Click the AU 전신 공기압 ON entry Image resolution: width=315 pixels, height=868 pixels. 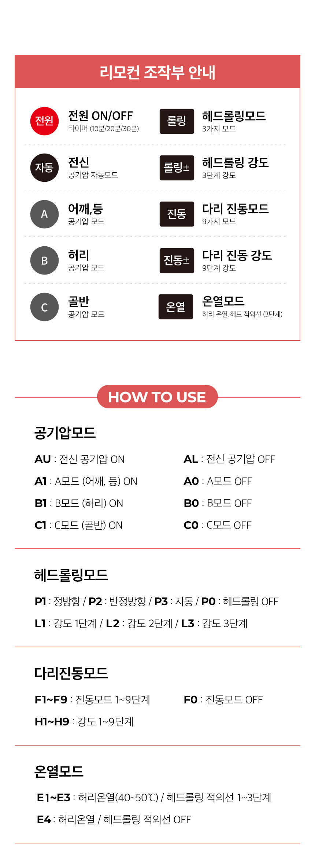click(79, 459)
